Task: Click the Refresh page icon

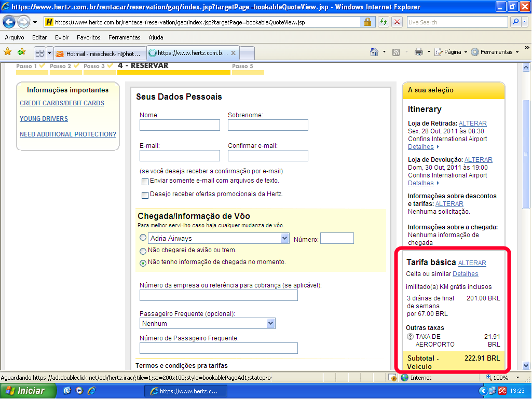Action: (383, 22)
